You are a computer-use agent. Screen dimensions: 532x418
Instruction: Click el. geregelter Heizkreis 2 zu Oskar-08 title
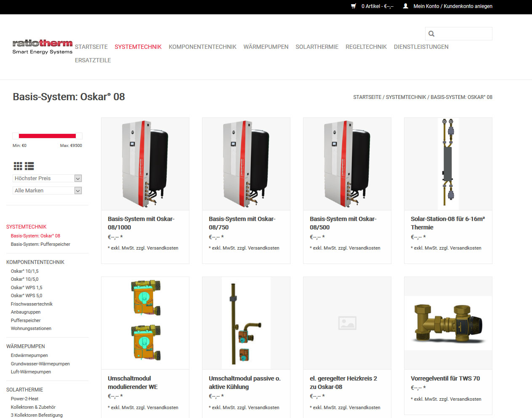click(343, 383)
